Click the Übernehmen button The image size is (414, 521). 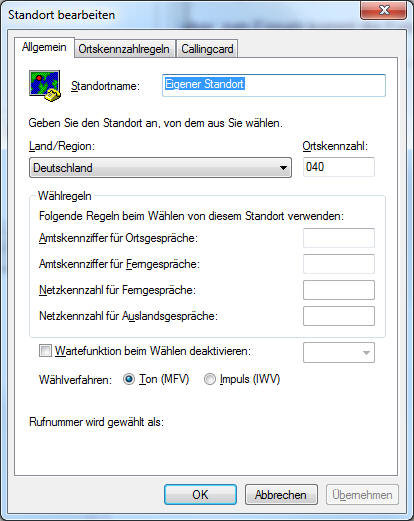[362, 495]
